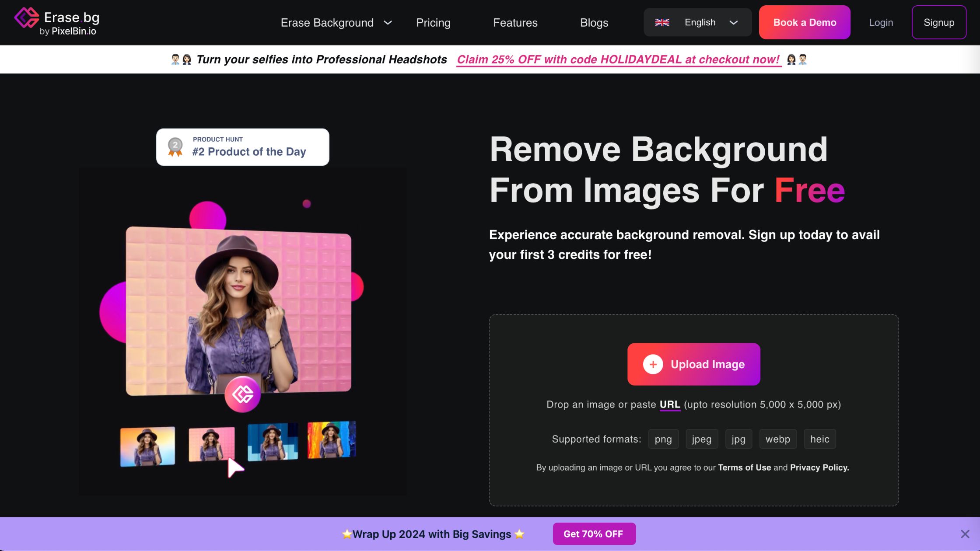Screen dimensions: 980x551
Task: Open the Blogs menu item
Action: point(594,22)
